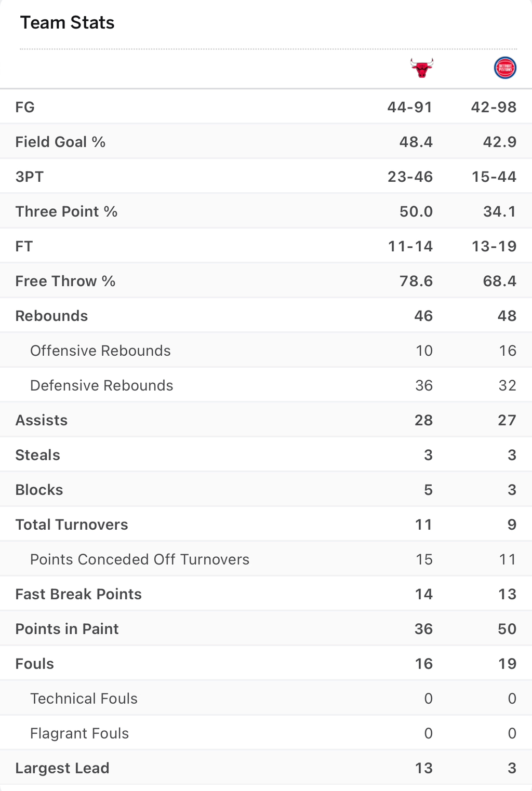Image resolution: width=532 pixels, height=791 pixels.
Task: Click the Assists row label
Action: click(42, 420)
